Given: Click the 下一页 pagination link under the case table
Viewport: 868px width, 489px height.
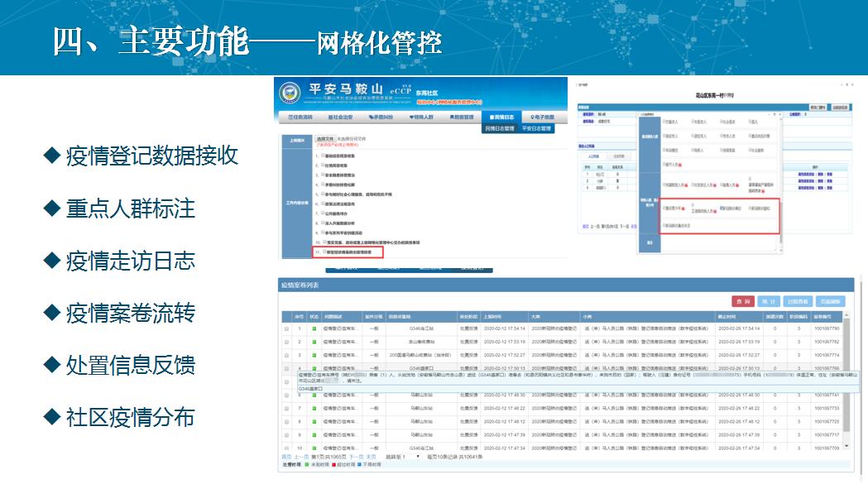Looking at the screenshot, I should pos(356,457).
